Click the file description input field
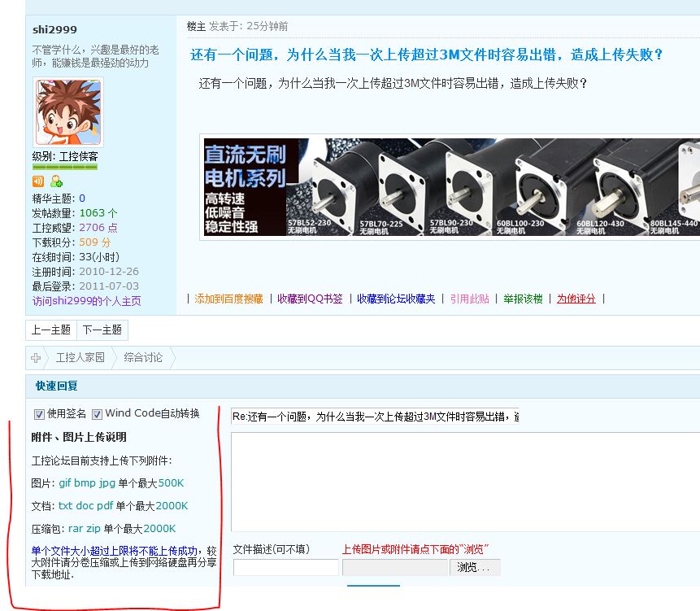This screenshot has width=700, height=611. click(x=285, y=567)
